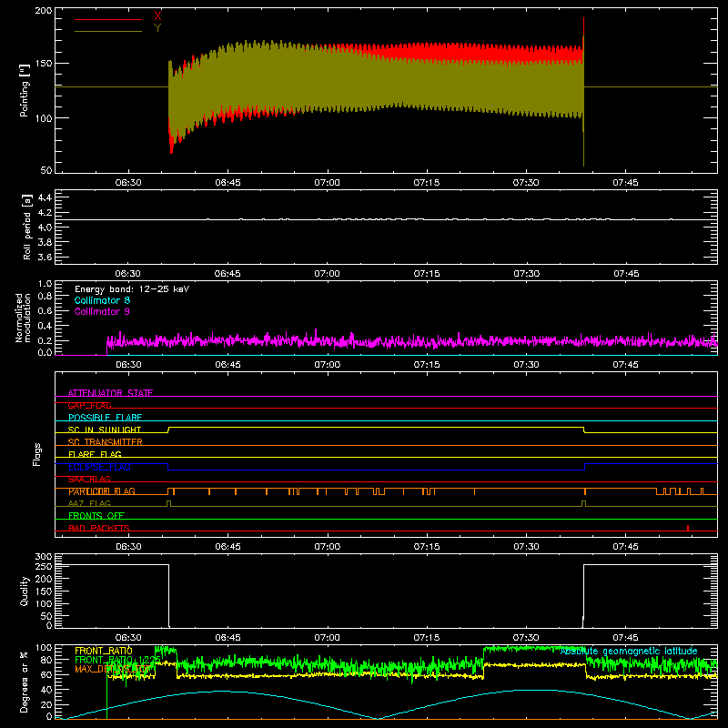Screen dimensions: 728x728
Task: Select the red 'X' legend label
Action: tap(157, 16)
